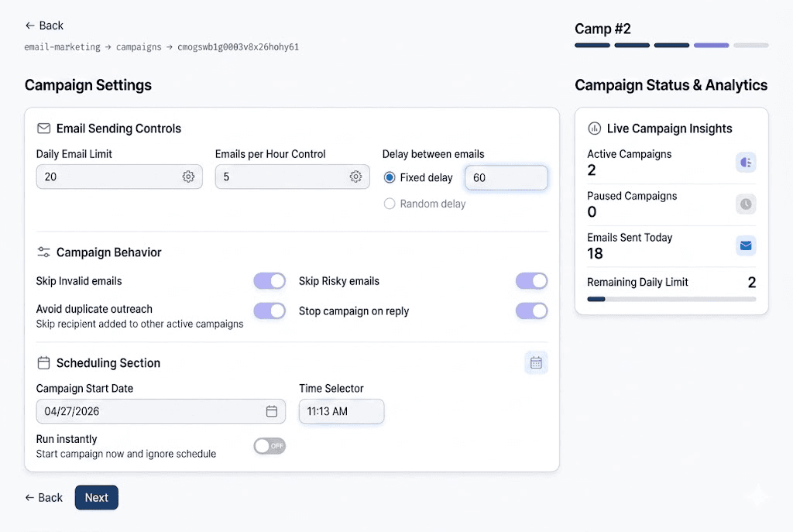Click the bottom Back link
793x532 pixels.
(44, 498)
